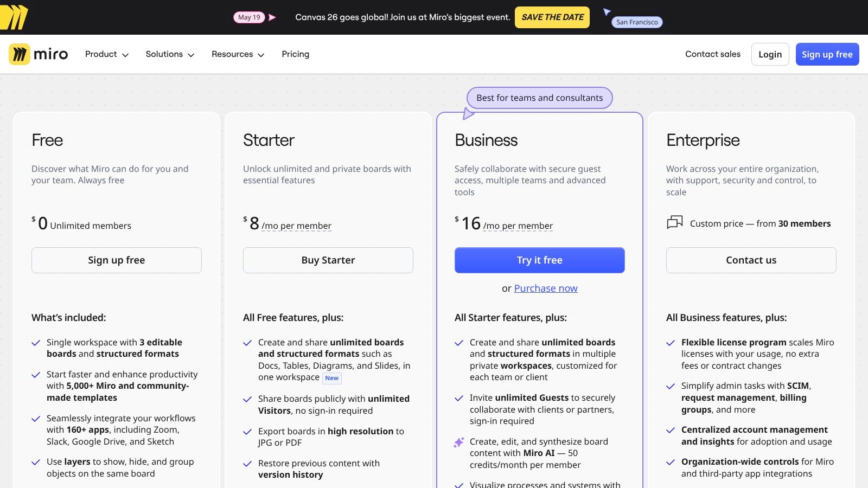This screenshot has width=868, height=488.
Task: Click the New badge in the Starter features
Action: pyautogui.click(x=331, y=378)
